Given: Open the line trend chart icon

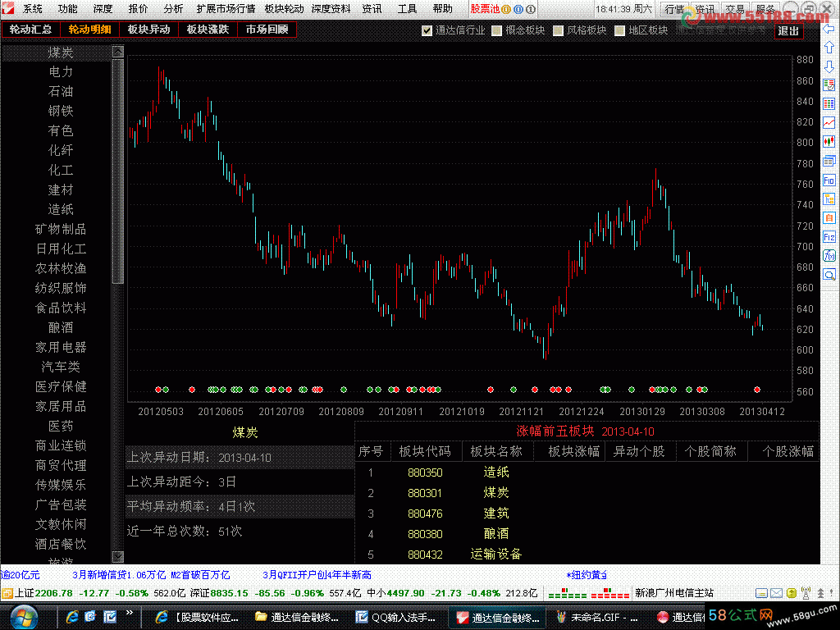Looking at the screenshot, I should [829, 123].
